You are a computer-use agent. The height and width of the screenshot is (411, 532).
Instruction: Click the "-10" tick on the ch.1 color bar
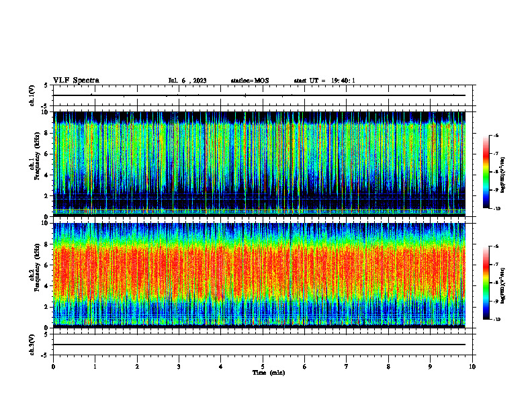point(496,209)
